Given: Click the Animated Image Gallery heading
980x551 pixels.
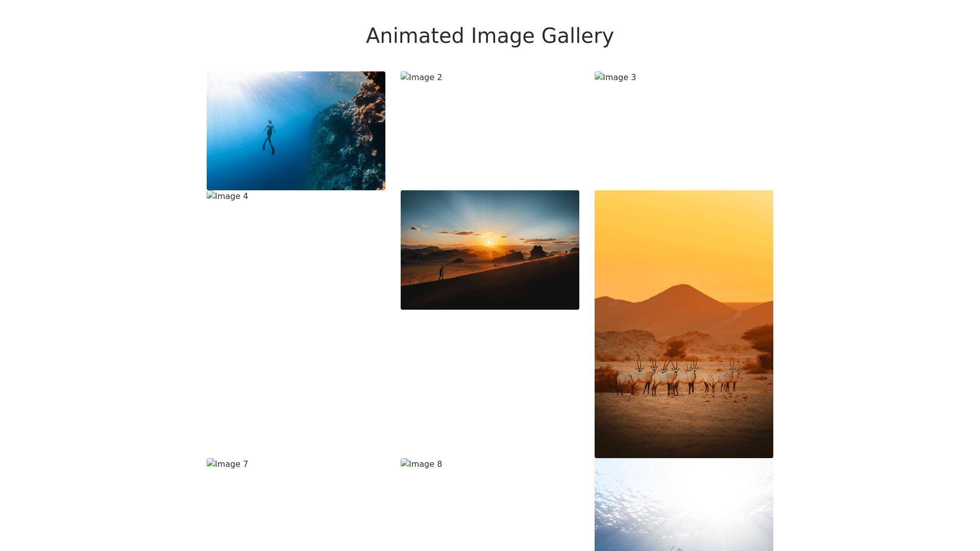Looking at the screenshot, I should point(489,36).
